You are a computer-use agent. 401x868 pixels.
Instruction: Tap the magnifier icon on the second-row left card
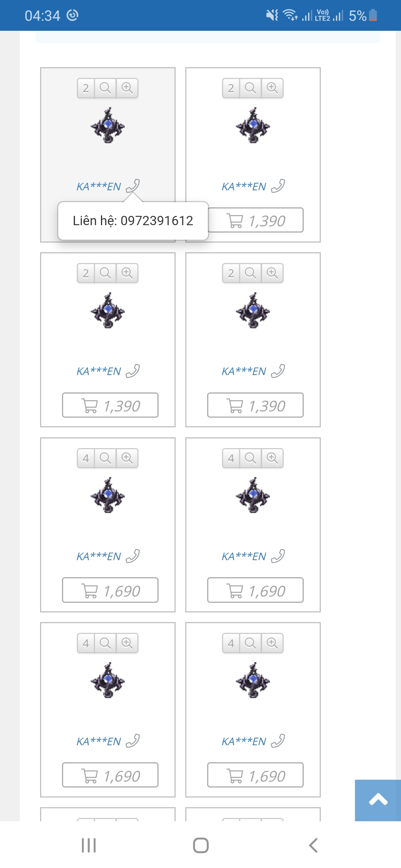pos(105,273)
